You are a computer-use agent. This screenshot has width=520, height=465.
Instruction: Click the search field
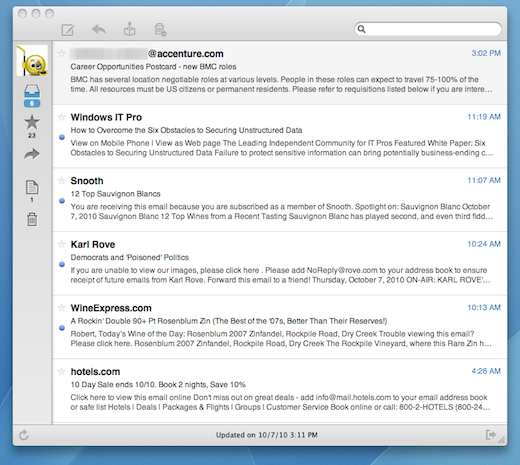pyautogui.click(x=428, y=29)
